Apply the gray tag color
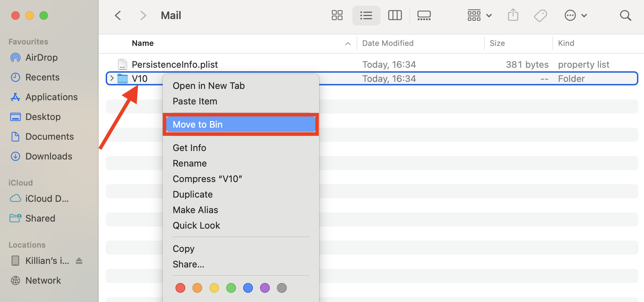Screen dimensions: 644x302 pyautogui.click(x=282, y=288)
